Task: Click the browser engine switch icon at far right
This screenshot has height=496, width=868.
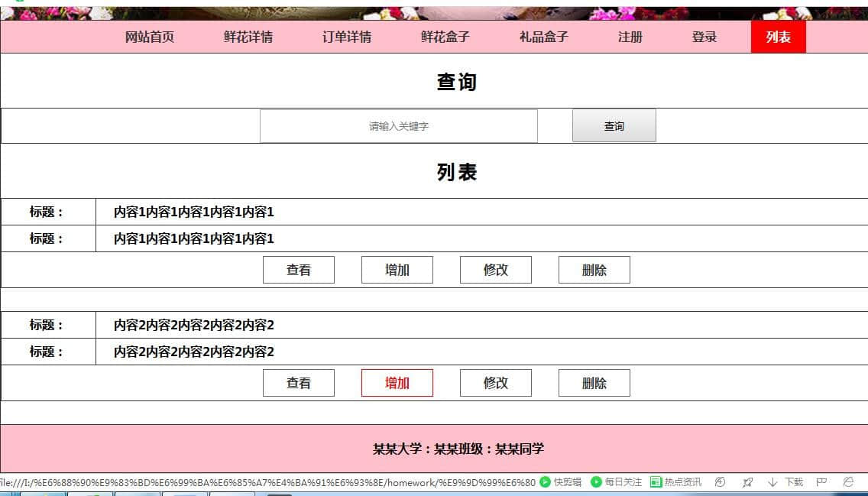Action: 848,482
